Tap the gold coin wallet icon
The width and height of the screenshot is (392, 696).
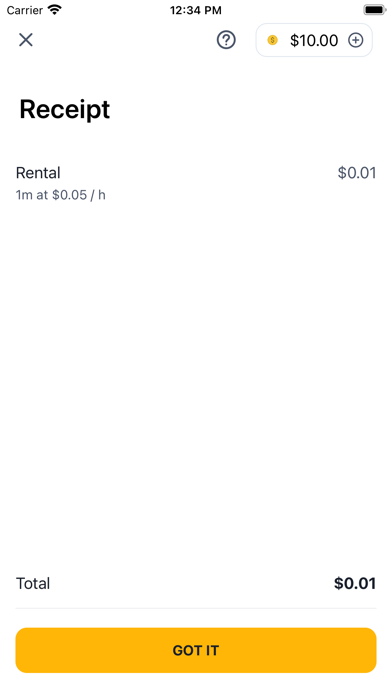pos(272,40)
